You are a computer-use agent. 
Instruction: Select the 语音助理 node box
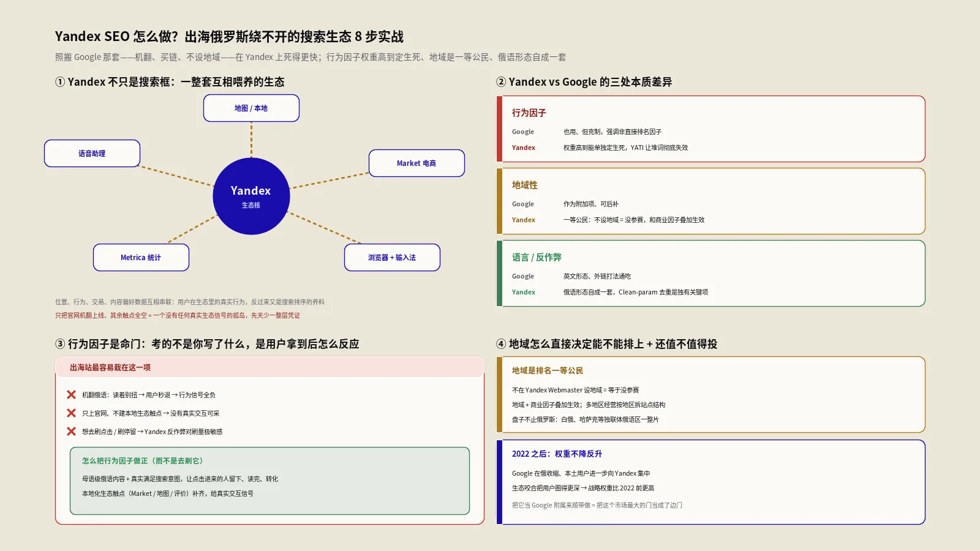click(92, 154)
